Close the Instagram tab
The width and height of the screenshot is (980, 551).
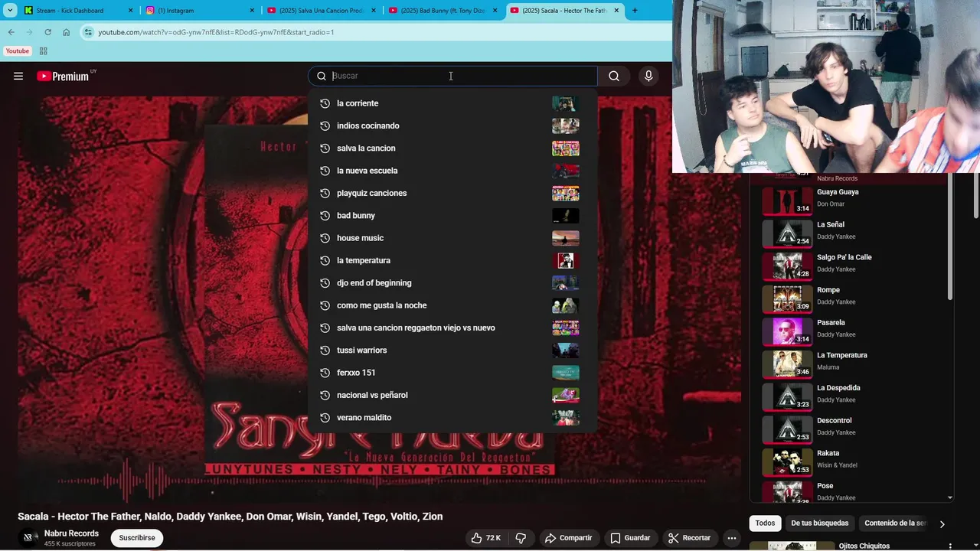click(x=252, y=11)
